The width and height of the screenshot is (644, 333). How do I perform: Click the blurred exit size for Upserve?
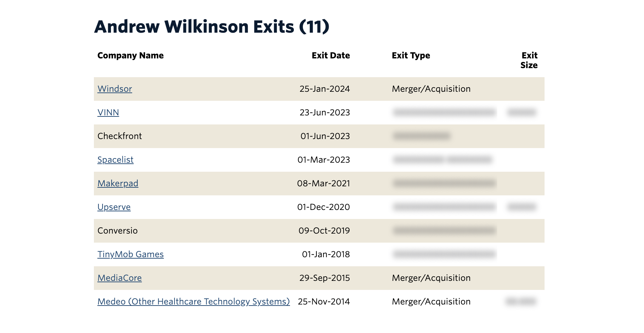[521, 207]
